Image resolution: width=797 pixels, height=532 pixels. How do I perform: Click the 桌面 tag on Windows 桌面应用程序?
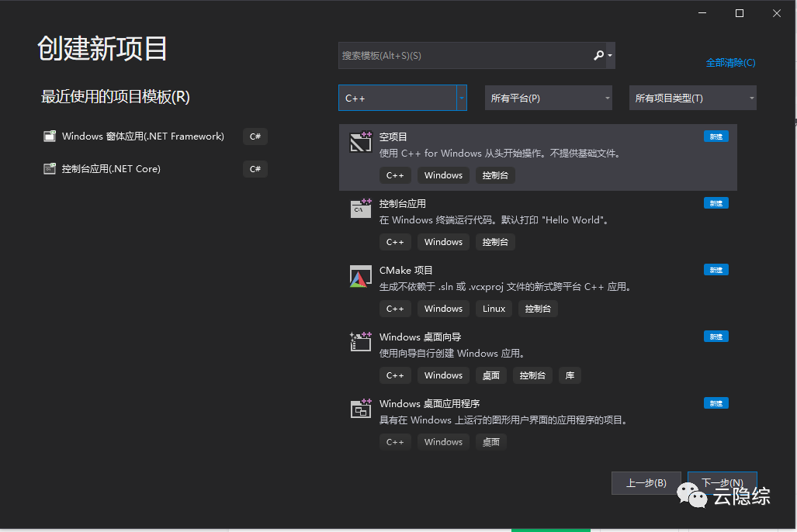click(x=490, y=441)
